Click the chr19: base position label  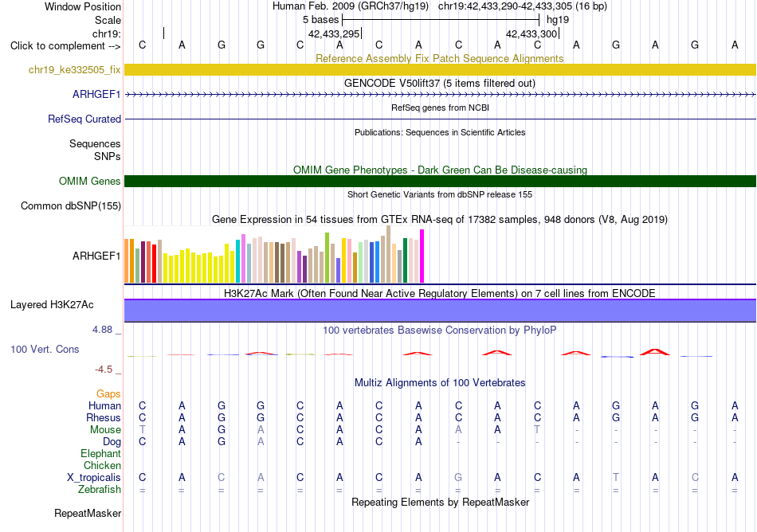click(x=107, y=33)
